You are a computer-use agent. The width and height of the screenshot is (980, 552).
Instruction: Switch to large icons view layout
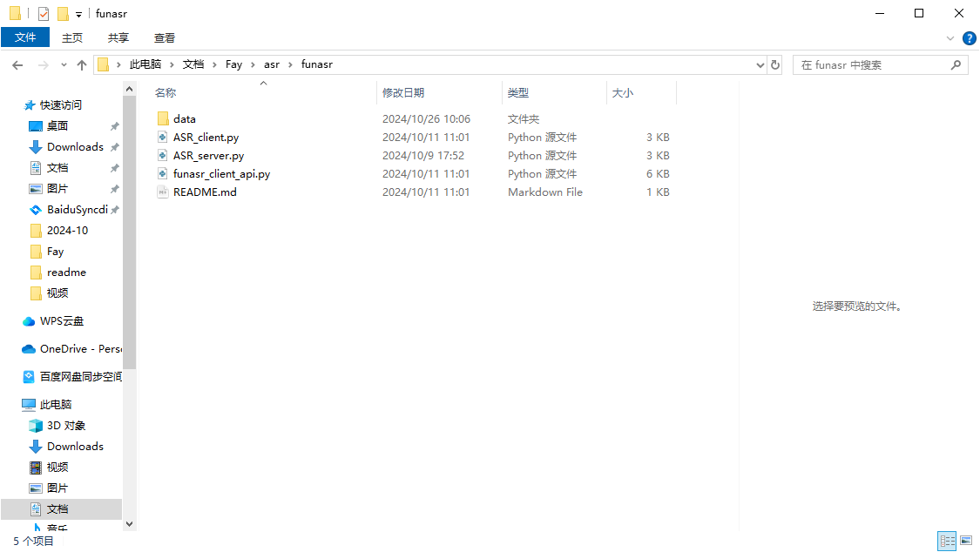coord(966,541)
